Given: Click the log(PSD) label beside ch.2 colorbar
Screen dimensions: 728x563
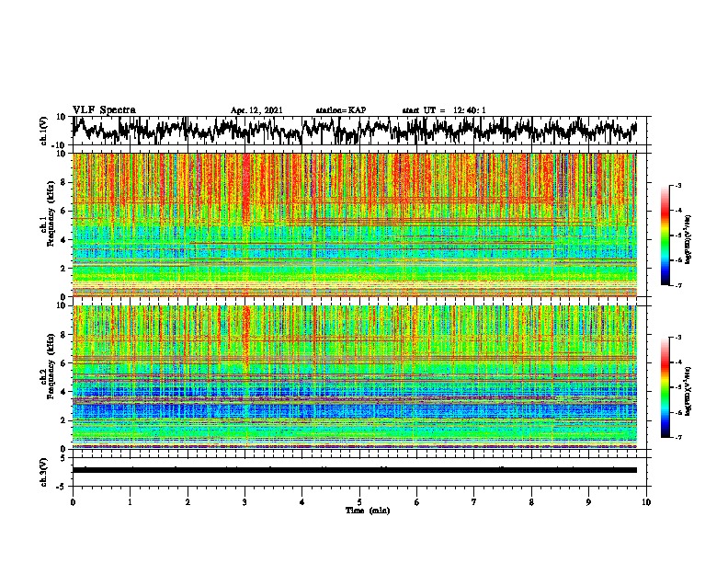Looking at the screenshot, I should 688,391.
